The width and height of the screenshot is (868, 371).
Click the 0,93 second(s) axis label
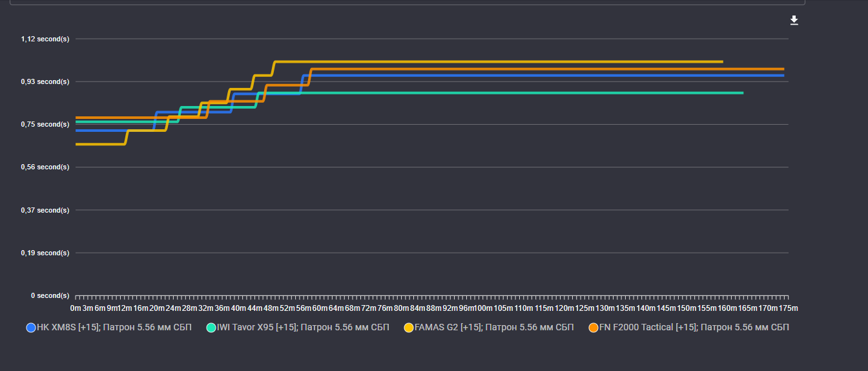[x=45, y=81]
